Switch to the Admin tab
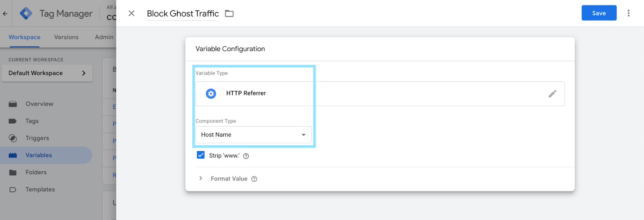Screen dimensions: 644x220 [104, 37]
